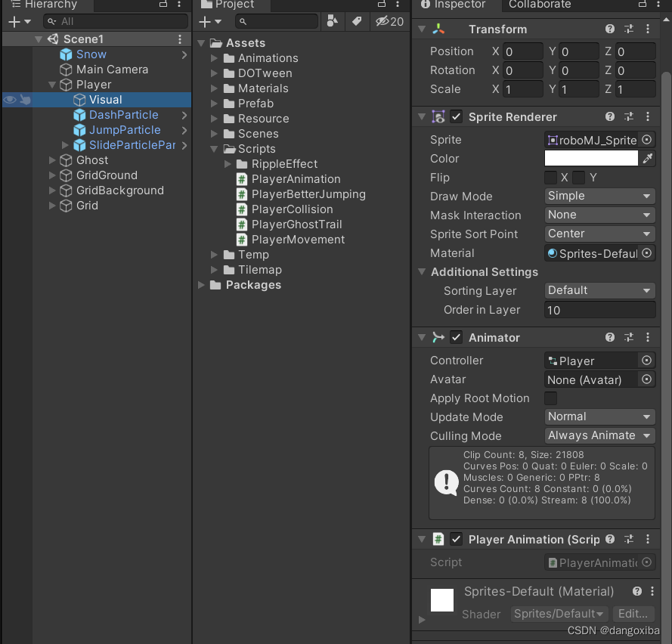This screenshot has width=672, height=644.
Task: Lock the Inspector panel
Action: (x=643, y=5)
